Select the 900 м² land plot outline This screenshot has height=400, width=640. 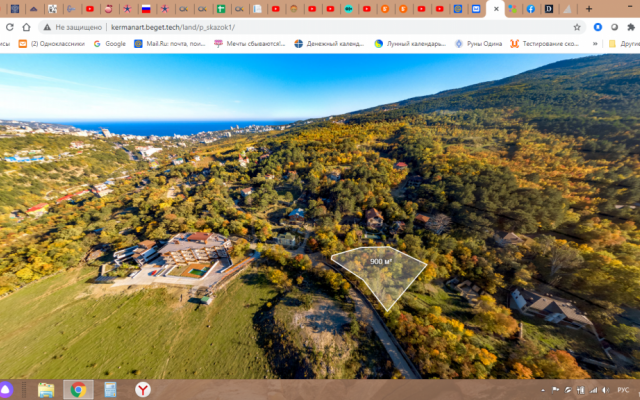coord(379,277)
